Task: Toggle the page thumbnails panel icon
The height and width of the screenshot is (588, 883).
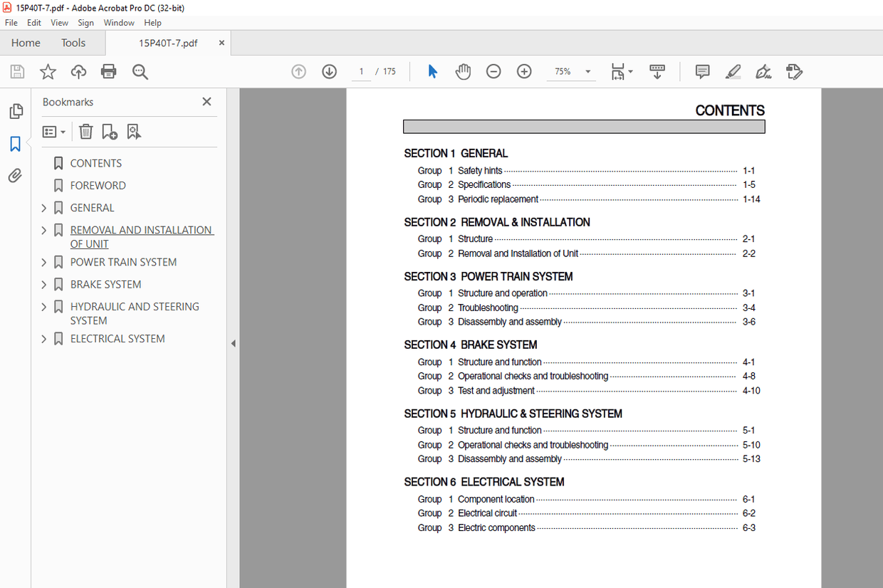Action: click(x=15, y=112)
